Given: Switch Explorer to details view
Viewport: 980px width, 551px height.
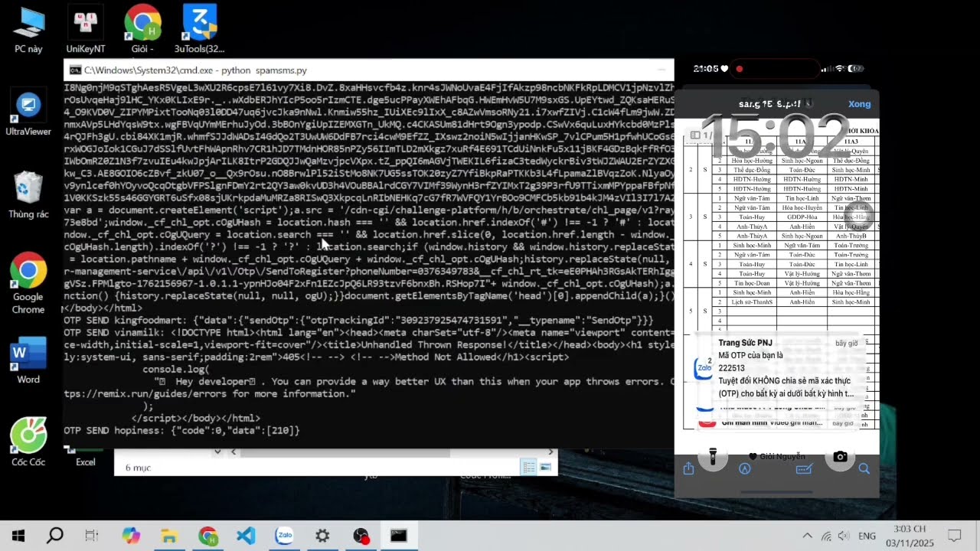Looking at the screenshot, I should (528, 467).
